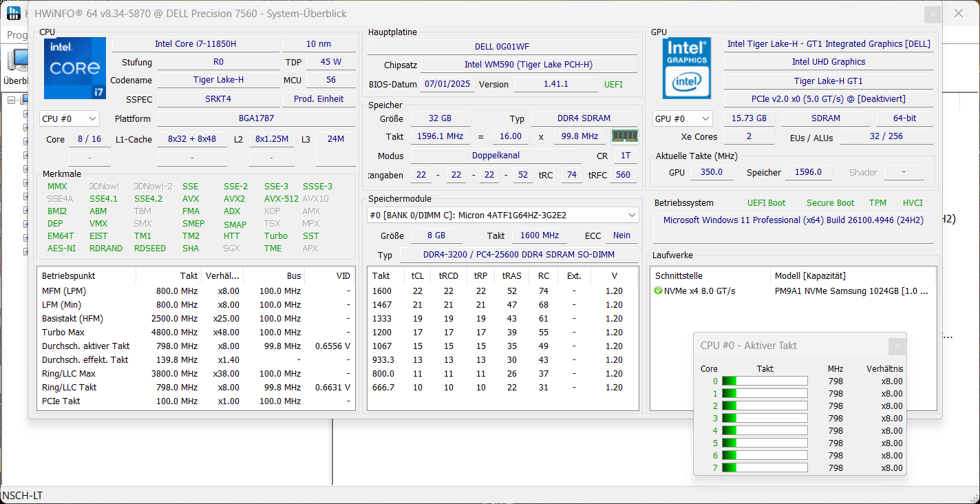Click the Intel Core i7-11850H name field
Image resolution: width=980 pixels, height=504 pixels.
click(x=195, y=43)
